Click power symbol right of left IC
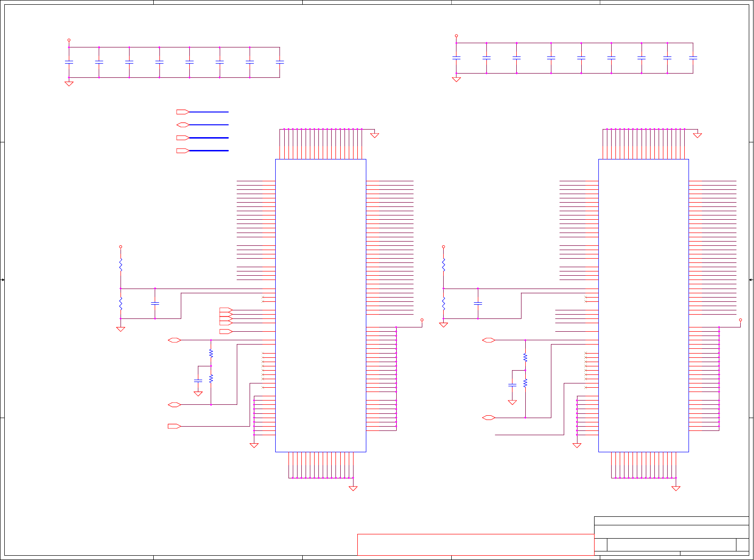 (x=422, y=320)
